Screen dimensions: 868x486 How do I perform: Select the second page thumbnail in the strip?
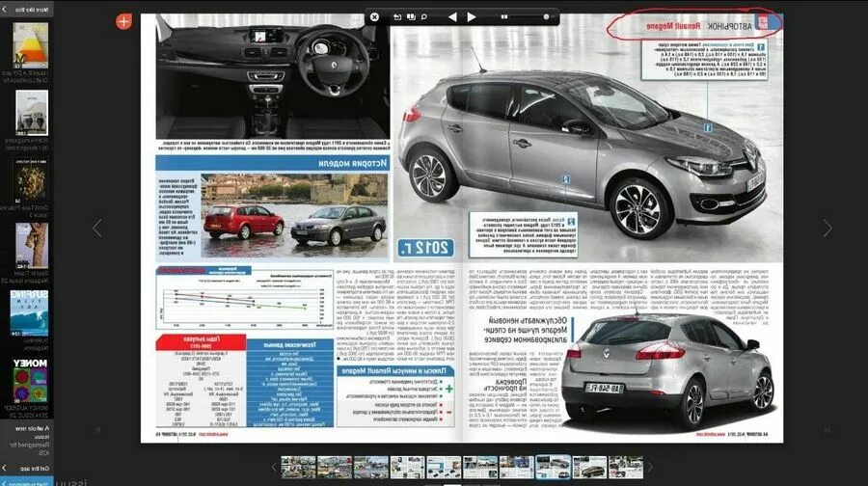(335, 467)
